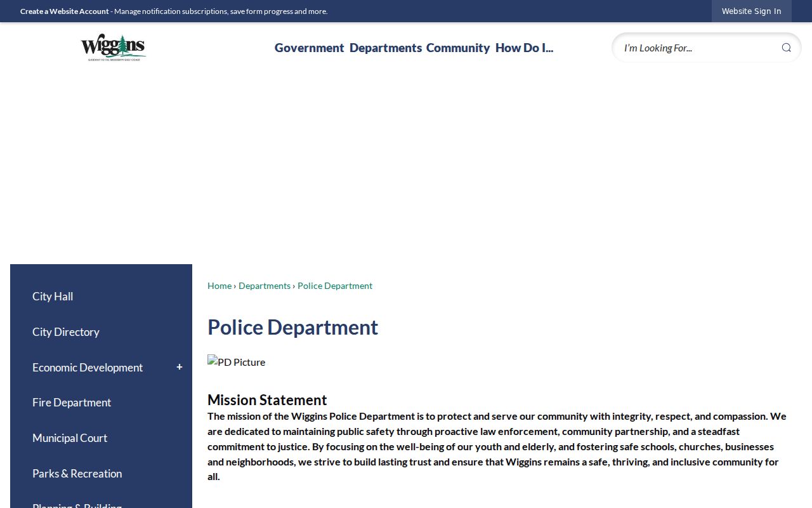Click the Police Department breadcrumb link

(x=335, y=286)
